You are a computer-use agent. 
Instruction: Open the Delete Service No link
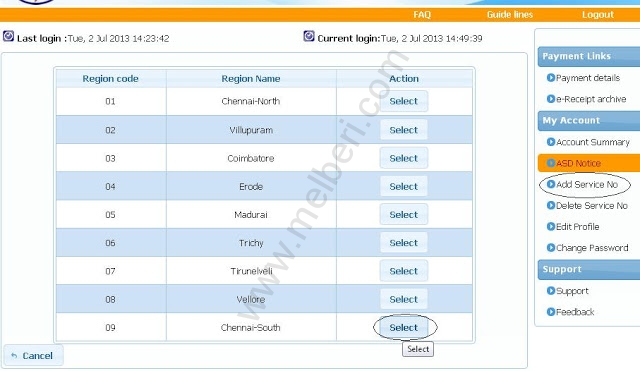592,206
